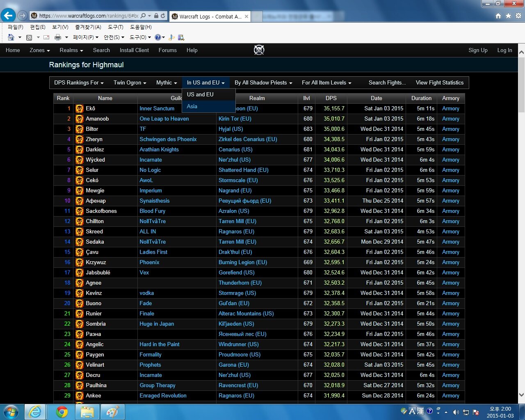525x420 pixels.
Task: Open Google Chrome from the taskbar
Action: pos(62,411)
